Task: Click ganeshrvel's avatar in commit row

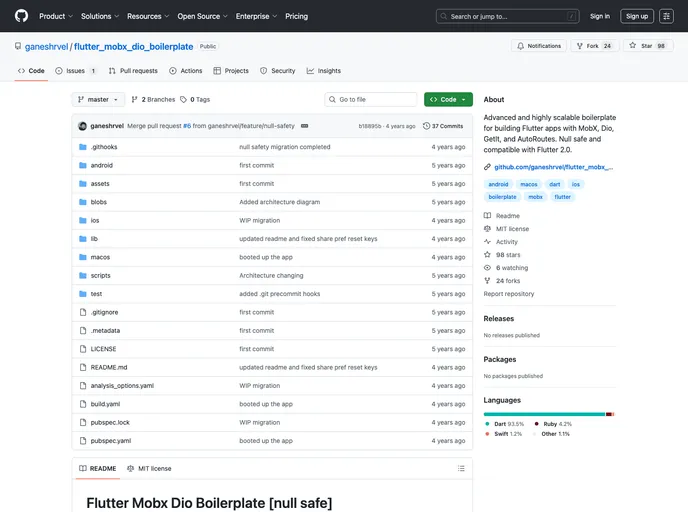Action: (x=82, y=126)
